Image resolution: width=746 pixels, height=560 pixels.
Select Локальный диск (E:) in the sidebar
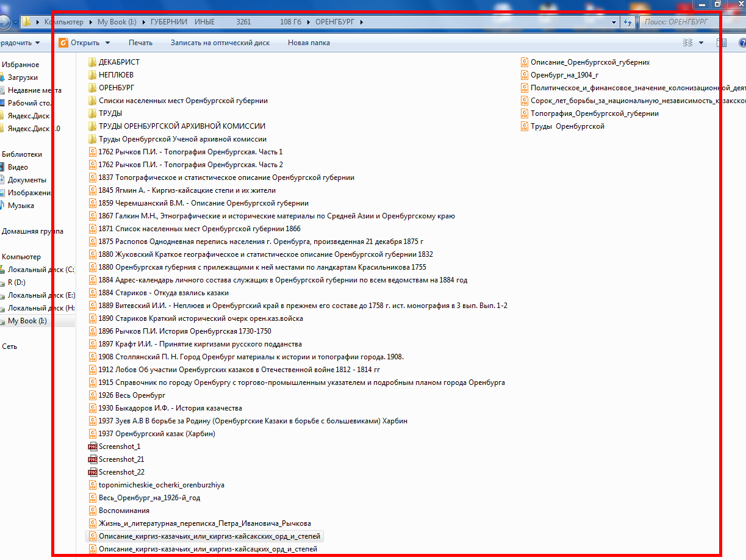tap(41, 295)
